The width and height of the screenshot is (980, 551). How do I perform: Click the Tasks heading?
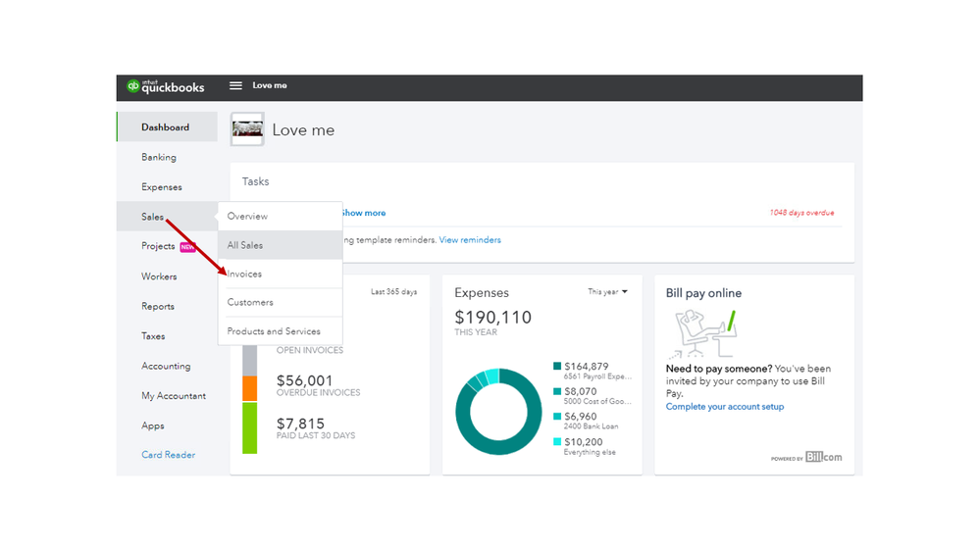point(256,181)
